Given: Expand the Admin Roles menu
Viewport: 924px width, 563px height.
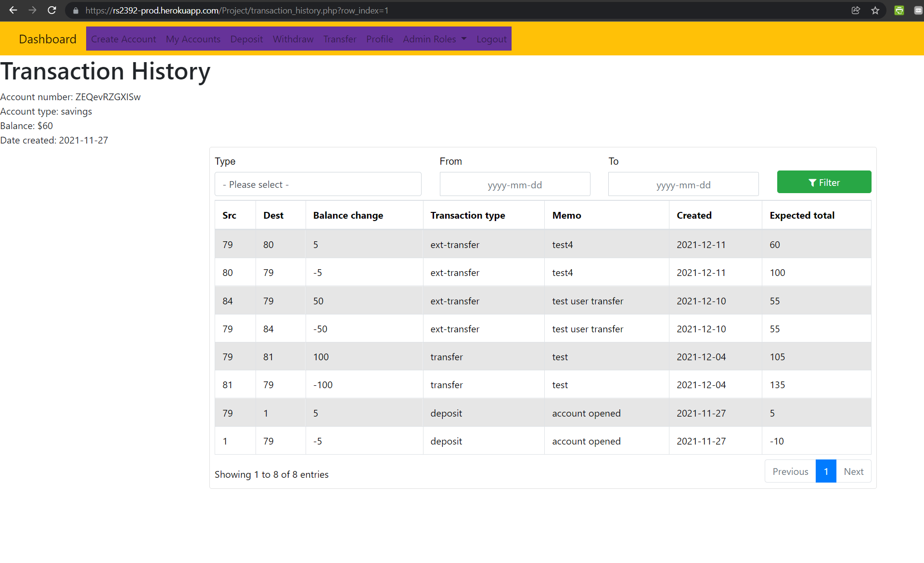Looking at the screenshot, I should tap(434, 39).
